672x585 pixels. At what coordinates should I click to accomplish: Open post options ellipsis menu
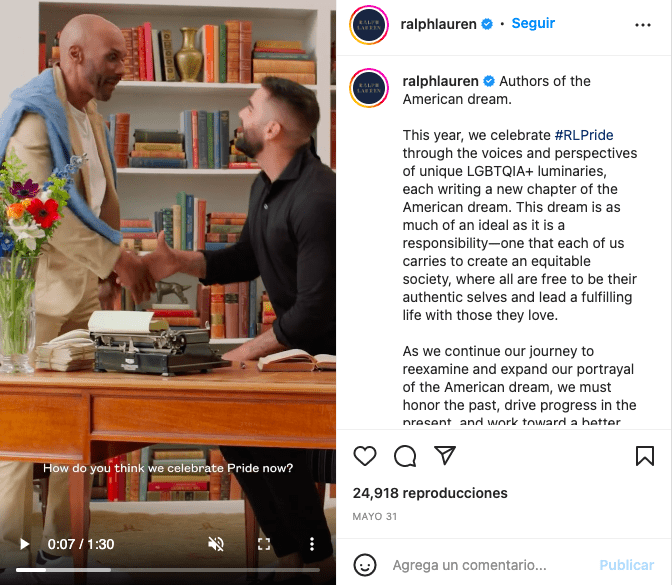point(643,25)
